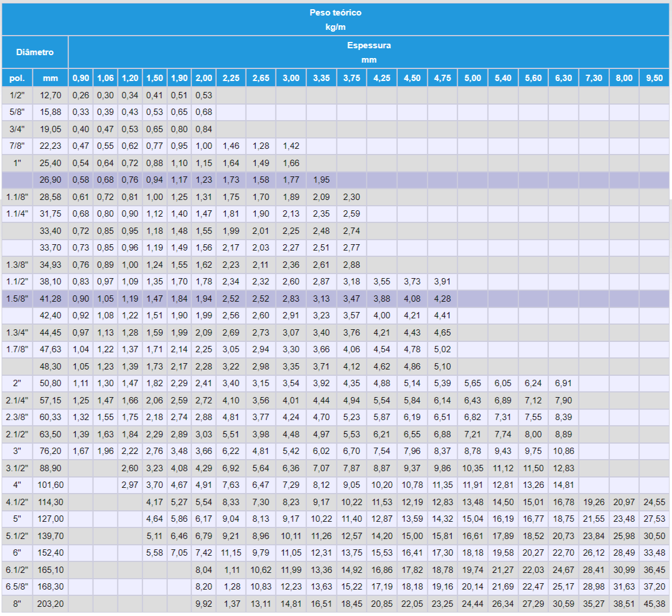Click the 9,92 weight in the 8" row
This screenshot has width=672, height=616.
pos(204,603)
